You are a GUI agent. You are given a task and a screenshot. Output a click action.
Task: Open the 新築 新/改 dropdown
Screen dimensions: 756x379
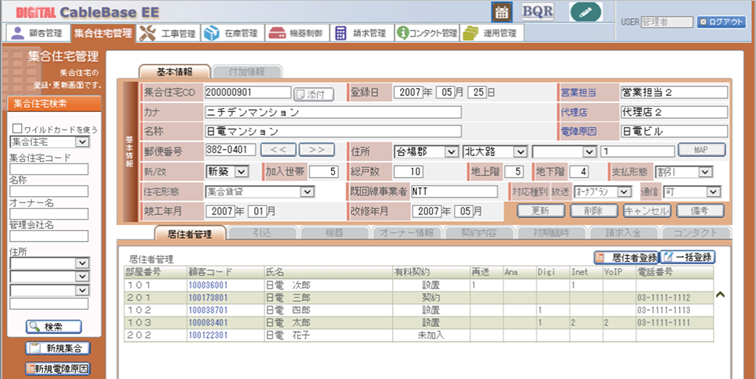click(x=227, y=171)
